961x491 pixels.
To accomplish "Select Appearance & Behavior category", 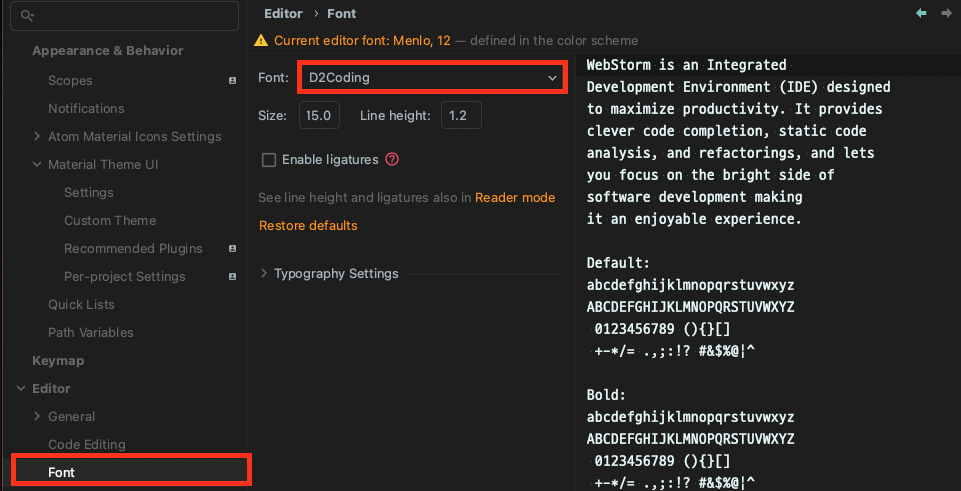I will pos(108,50).
